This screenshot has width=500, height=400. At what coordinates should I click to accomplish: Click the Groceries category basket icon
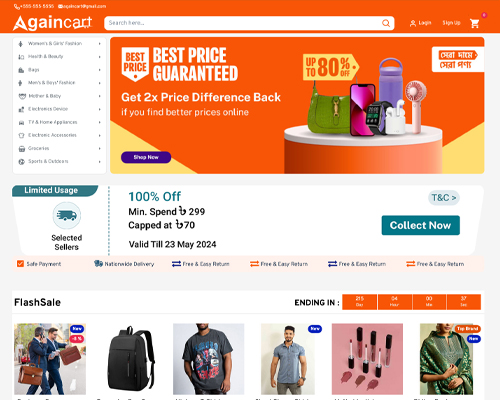(x=22, y=148)
